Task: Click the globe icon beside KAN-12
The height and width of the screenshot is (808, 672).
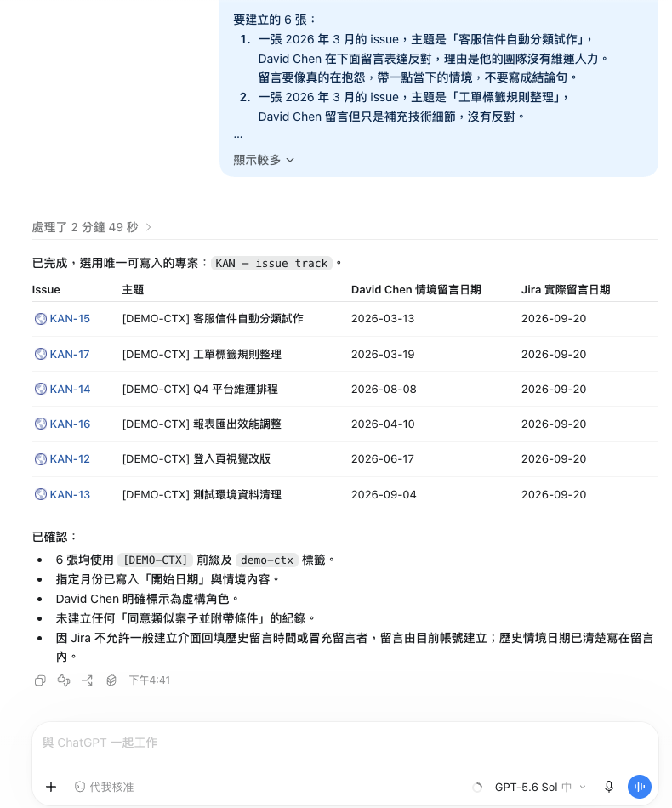Action: (40, 459)
